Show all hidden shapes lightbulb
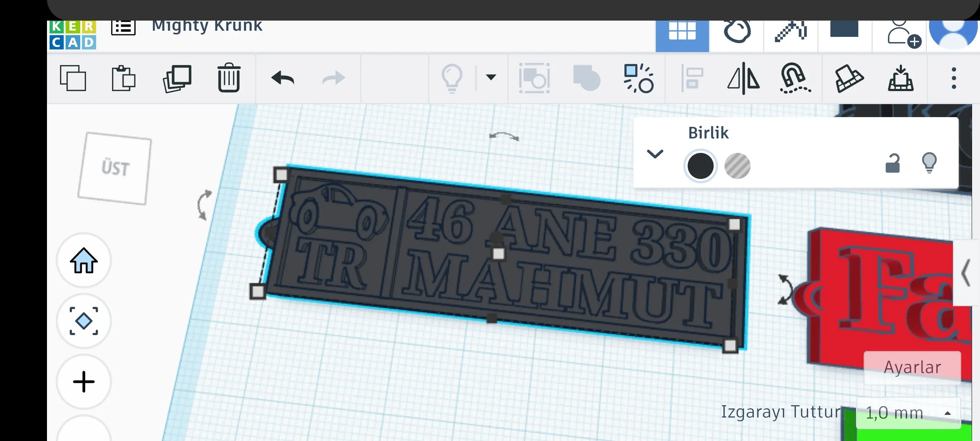 pyautogui.click(x=452, y=79)
